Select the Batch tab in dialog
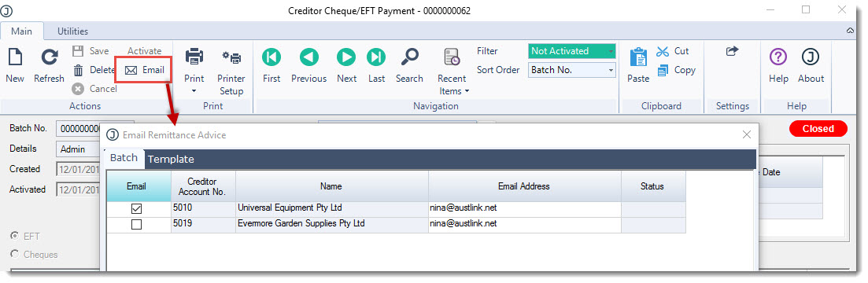This screenshot has height=283, width=868. (x=124, y=158)
